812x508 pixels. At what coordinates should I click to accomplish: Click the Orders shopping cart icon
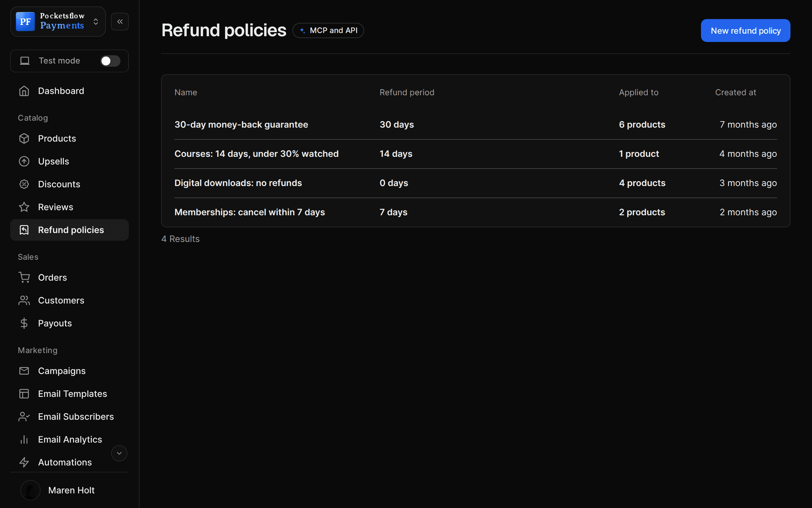click(x=24, y=277)
